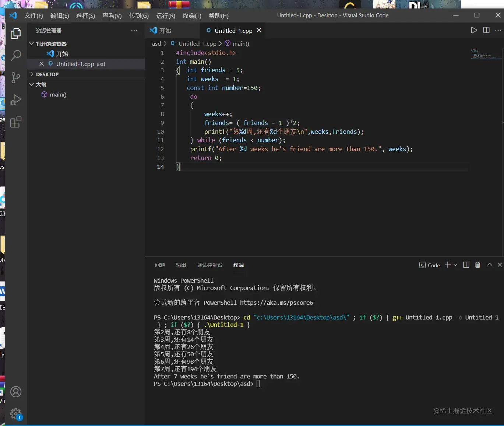The image size is (504, 426).
Task: Open the Source Control view
Action: coord(16,78)
